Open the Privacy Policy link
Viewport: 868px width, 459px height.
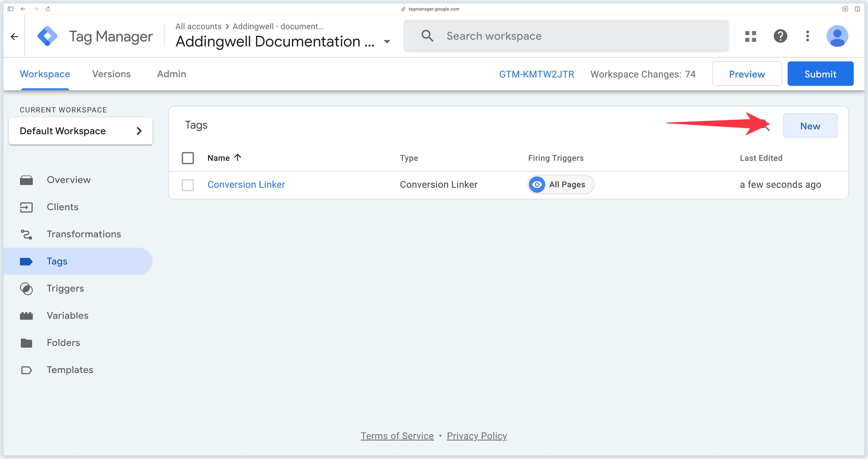tap(477, 436)
